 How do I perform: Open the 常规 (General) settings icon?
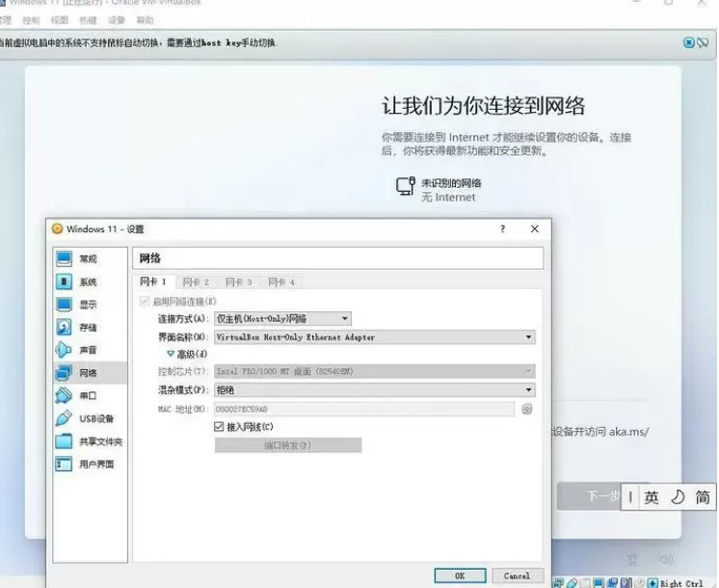pos(64,258)
